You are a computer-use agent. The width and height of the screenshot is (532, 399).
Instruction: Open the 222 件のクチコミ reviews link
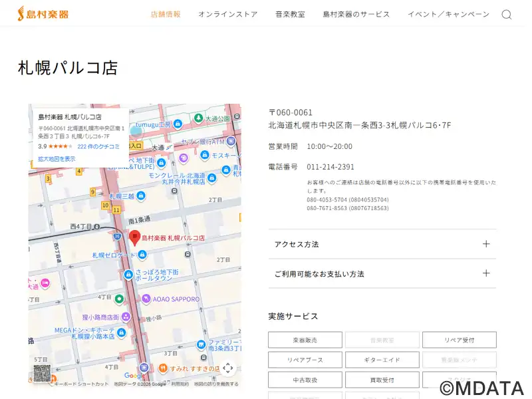(x=98, y=146)
